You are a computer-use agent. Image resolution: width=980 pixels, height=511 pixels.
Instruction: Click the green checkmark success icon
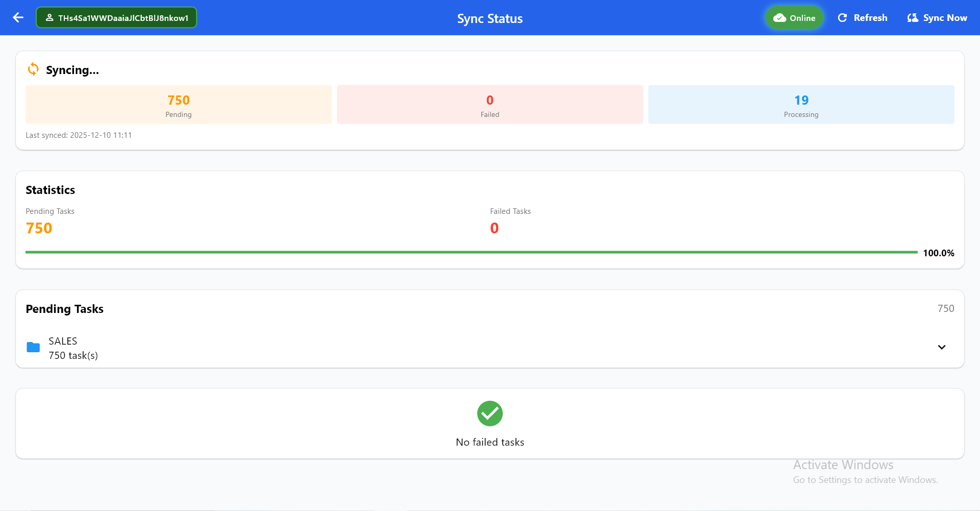tap(489, 413)
